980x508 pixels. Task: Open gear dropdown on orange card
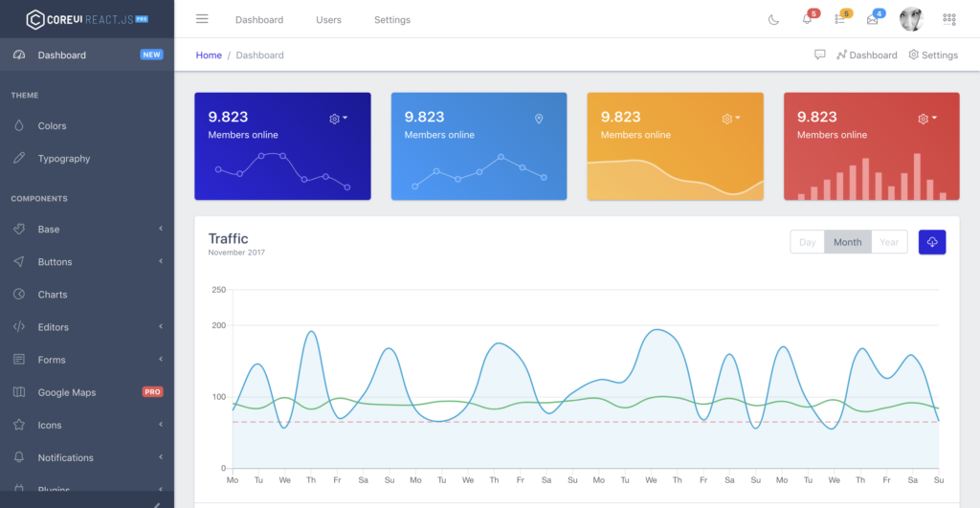[x=731, y=119]
